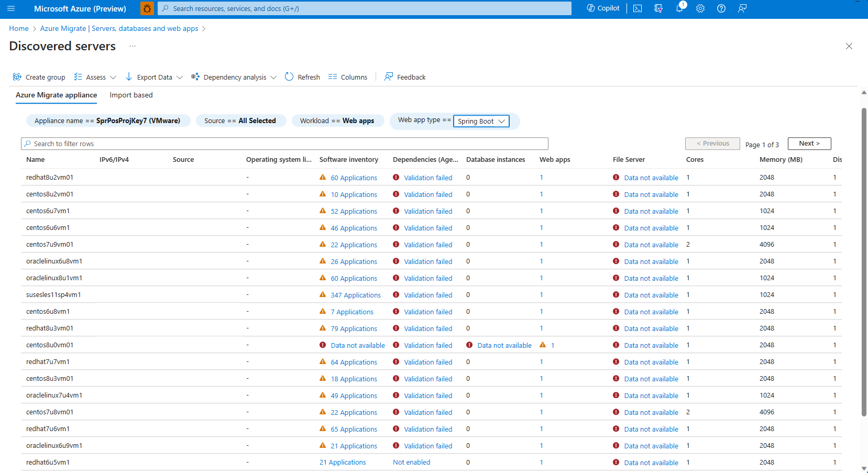Go to Home breadcrumb

[x=19, y=28]
